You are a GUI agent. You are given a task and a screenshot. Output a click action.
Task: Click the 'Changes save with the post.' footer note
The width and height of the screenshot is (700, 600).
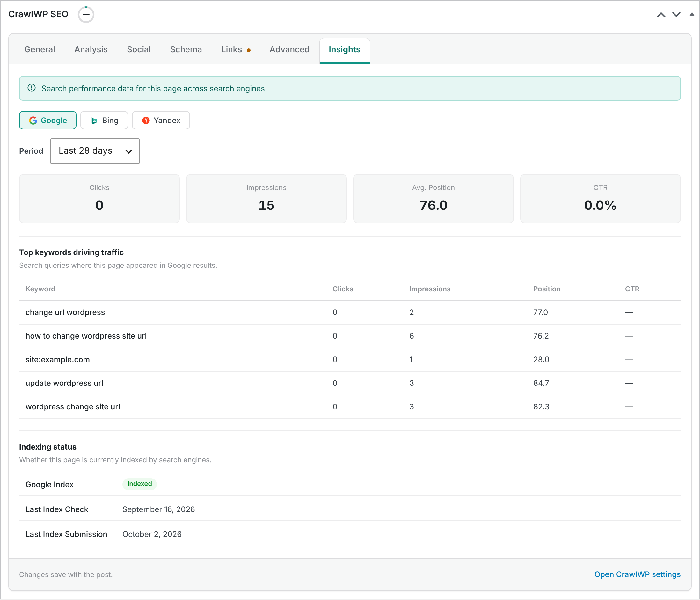tap(66, 575)
